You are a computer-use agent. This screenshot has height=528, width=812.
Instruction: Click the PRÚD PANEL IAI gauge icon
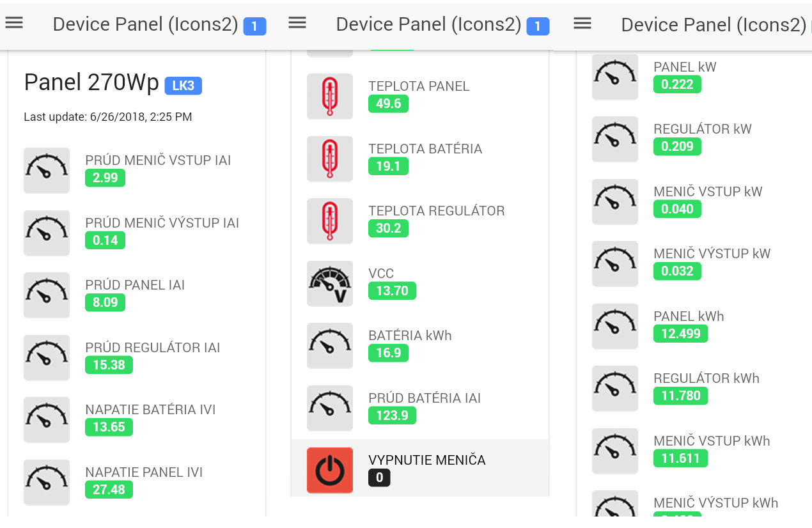click(47, 295)
